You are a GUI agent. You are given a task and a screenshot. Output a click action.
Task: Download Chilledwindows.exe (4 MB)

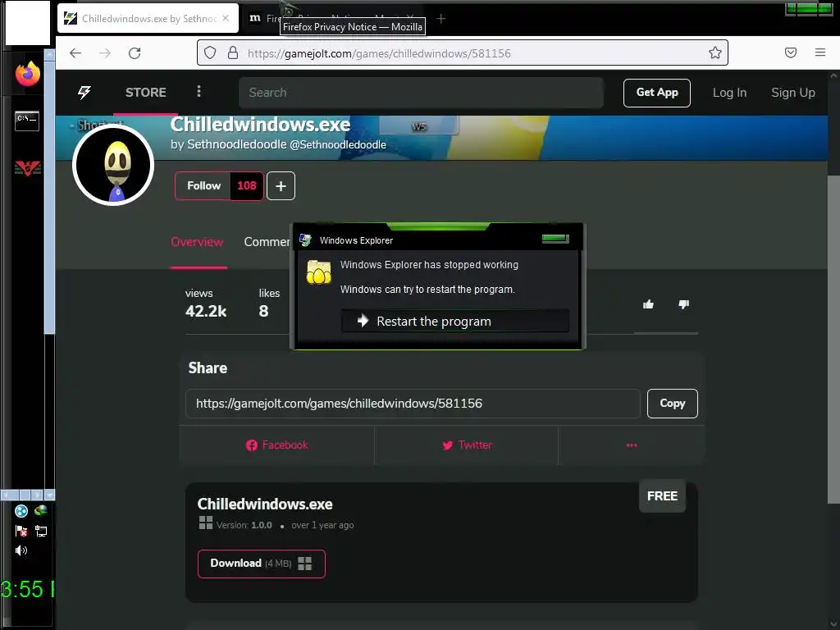click(x=262, y=564)
